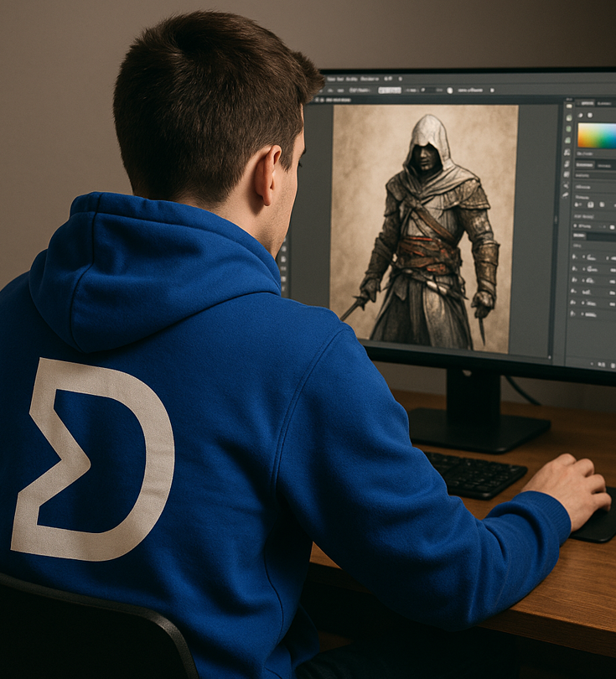
Task: Toggle visibility of the third layer
Action: pyautogui.click(x=574, y=279)
